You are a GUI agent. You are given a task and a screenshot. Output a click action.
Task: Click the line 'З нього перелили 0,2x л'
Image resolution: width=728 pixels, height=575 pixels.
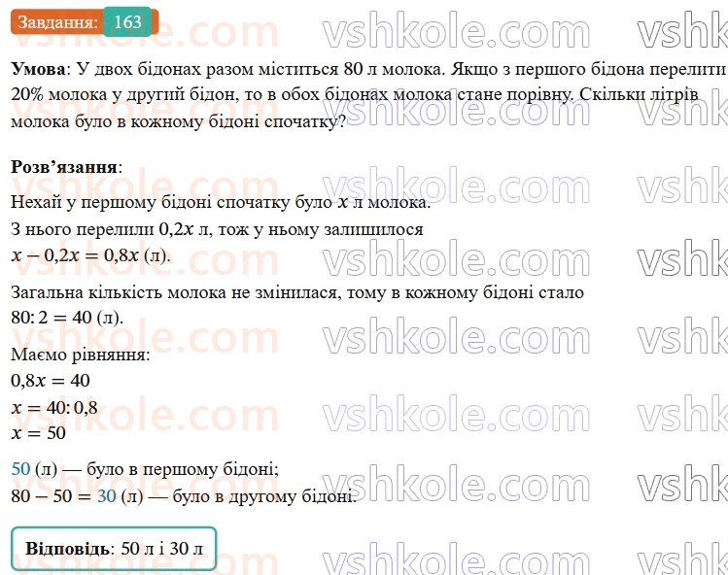(x=111, y=229)
